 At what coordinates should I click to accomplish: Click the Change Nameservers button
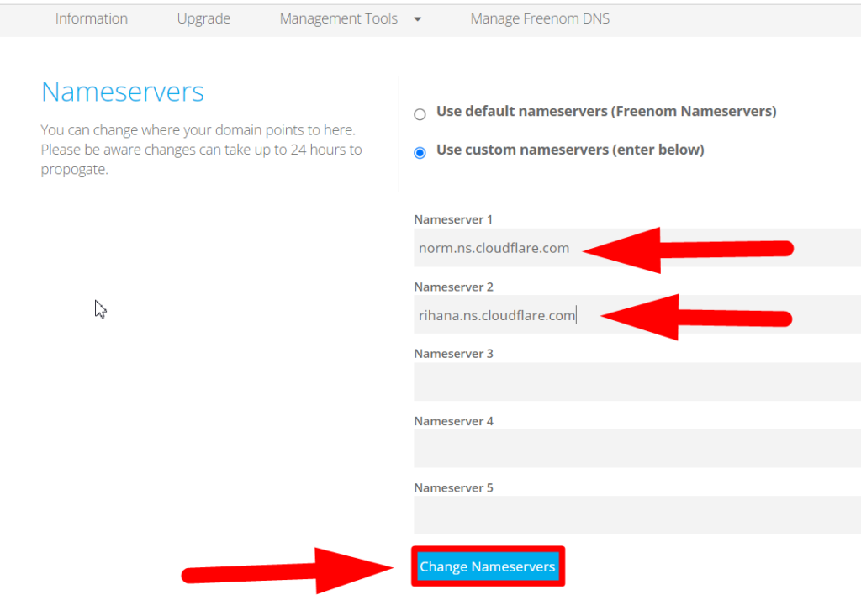tap(488, 566)
